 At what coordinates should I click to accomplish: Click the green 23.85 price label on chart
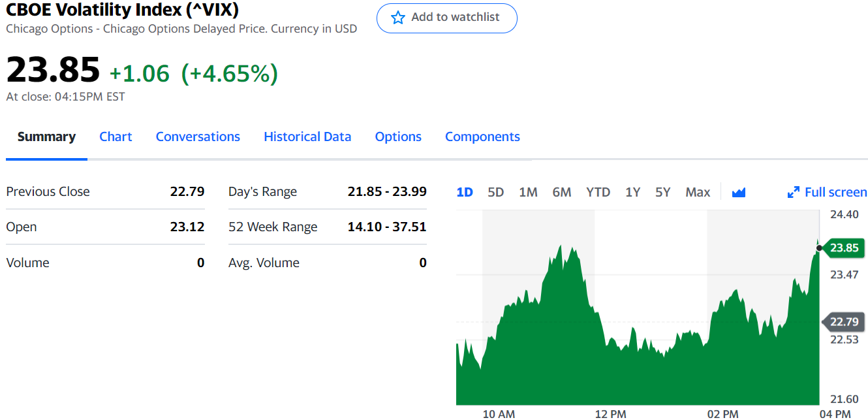(x=844, y=248)
